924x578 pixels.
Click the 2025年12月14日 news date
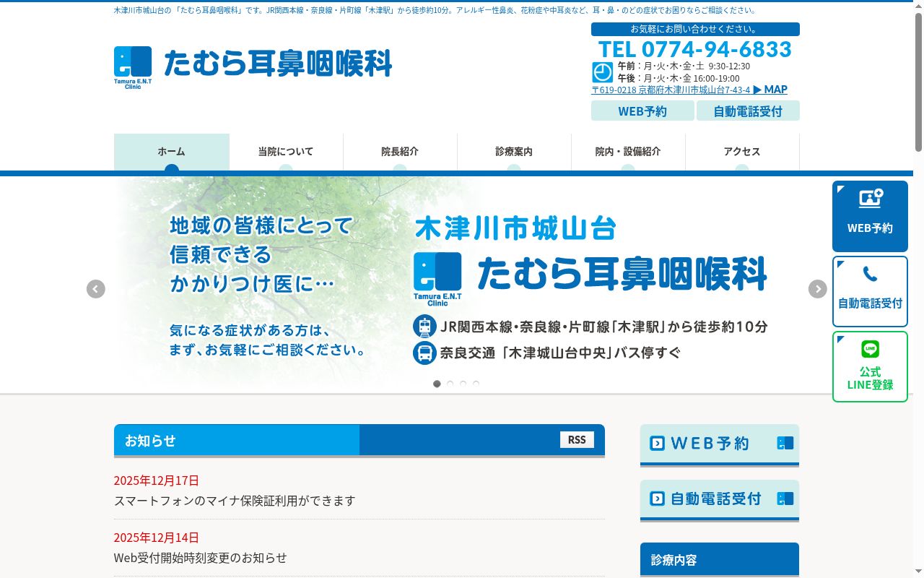156,538
